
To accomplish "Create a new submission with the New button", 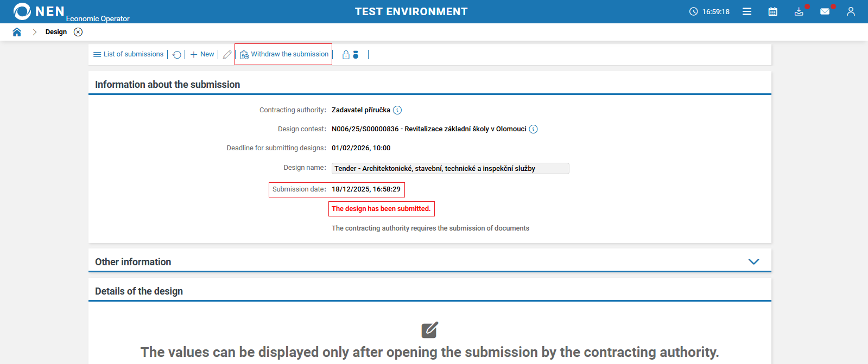I will point(201,54).
